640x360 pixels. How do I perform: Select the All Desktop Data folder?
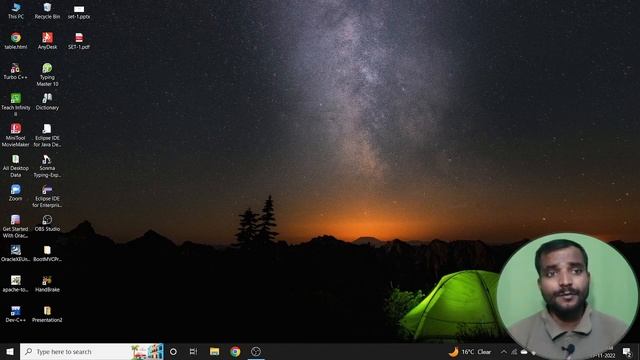16,166
